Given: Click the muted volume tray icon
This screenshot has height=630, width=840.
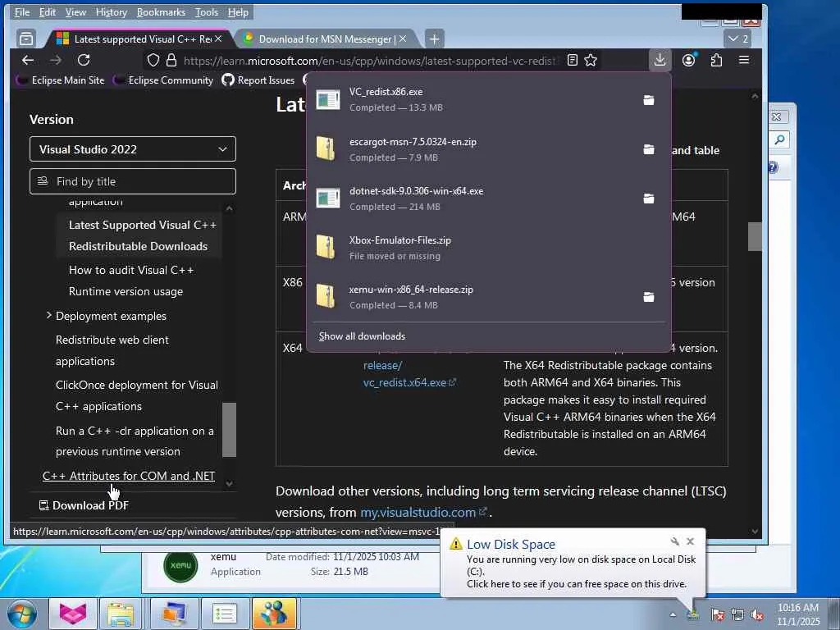Looking at the screenshot, I should (757, 614).
